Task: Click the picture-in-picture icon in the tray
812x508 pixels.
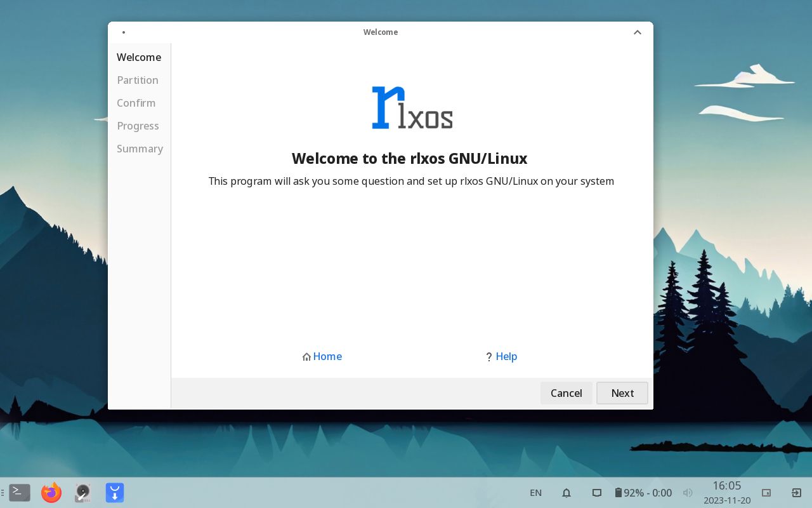Action: [766, 493]
